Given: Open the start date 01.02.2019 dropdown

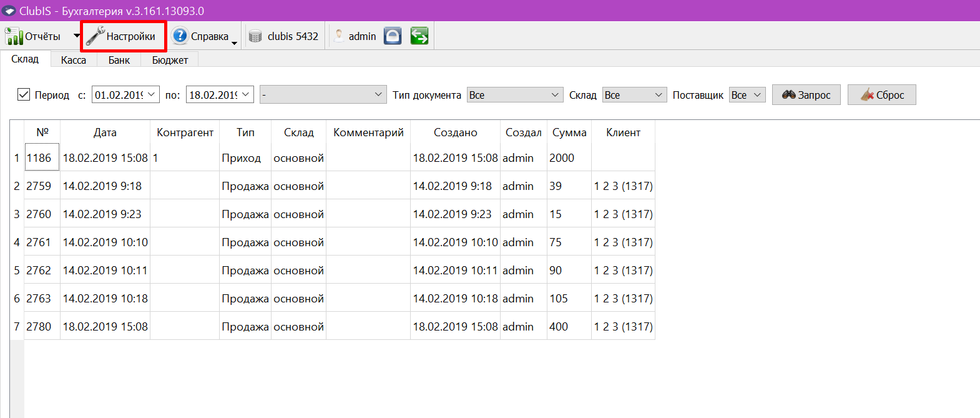Looking at the screenshot, I should pyautogui.click(x=151, y=94).
